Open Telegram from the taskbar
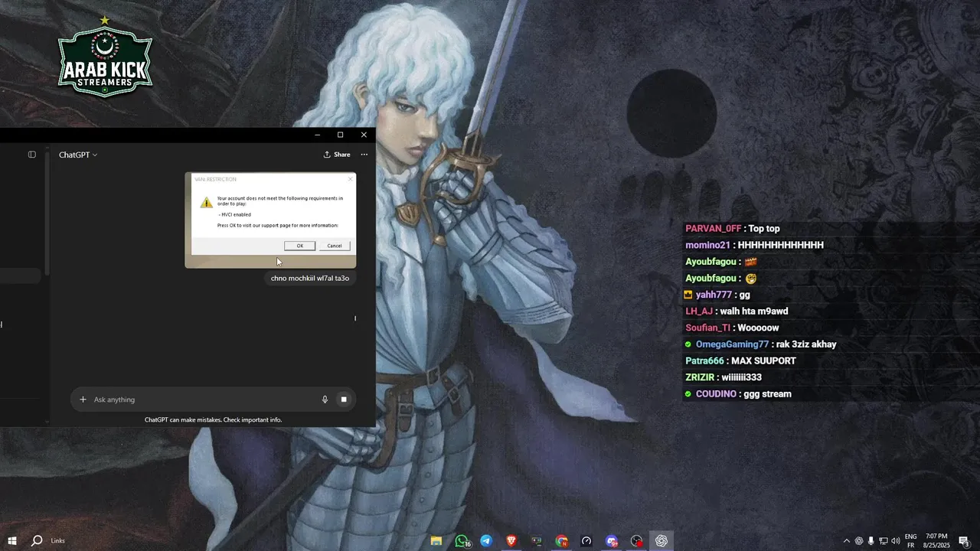The height and width of the screenshot is (551, 980). [x=486, y=541]
